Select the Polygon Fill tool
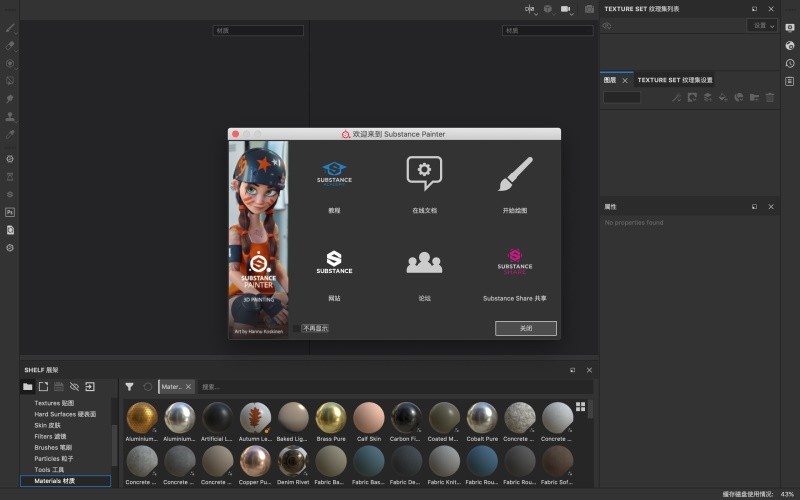This screenshot has width=800, height=500. click(x=10, y=81)
